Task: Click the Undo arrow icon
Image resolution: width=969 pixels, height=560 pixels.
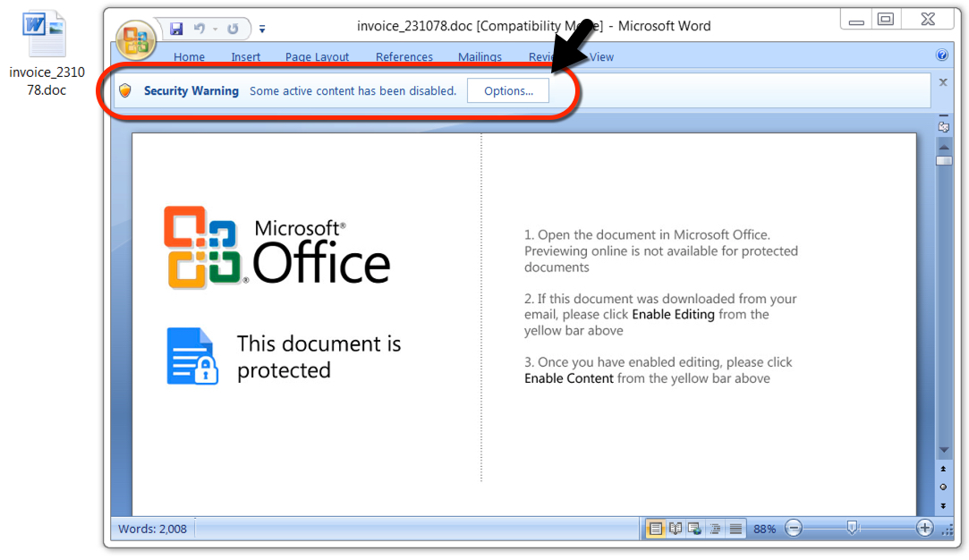Action: pos(200,29)
